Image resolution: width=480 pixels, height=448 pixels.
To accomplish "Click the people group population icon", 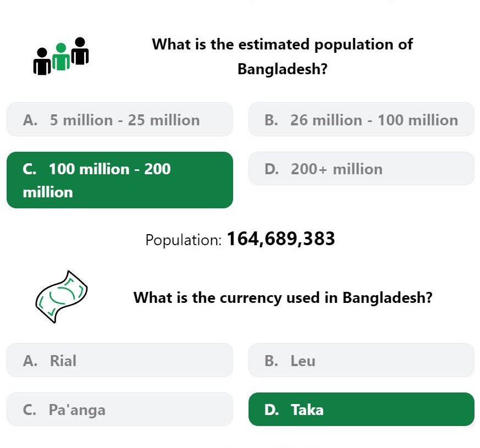I will (61, 56).
